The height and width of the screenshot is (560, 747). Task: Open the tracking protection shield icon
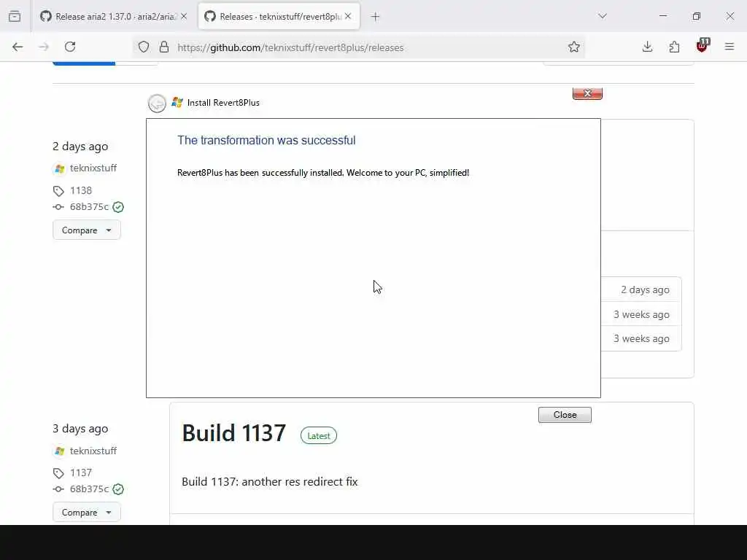coord(144,47)
